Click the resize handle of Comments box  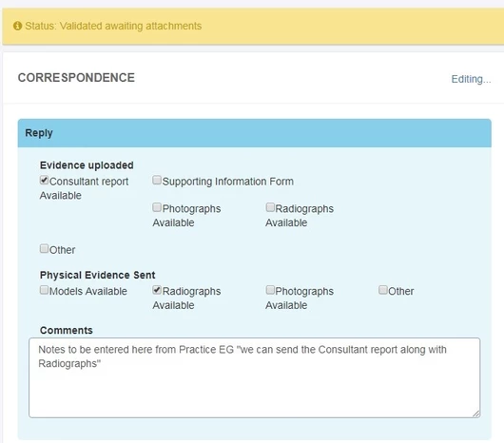[476, 414]
